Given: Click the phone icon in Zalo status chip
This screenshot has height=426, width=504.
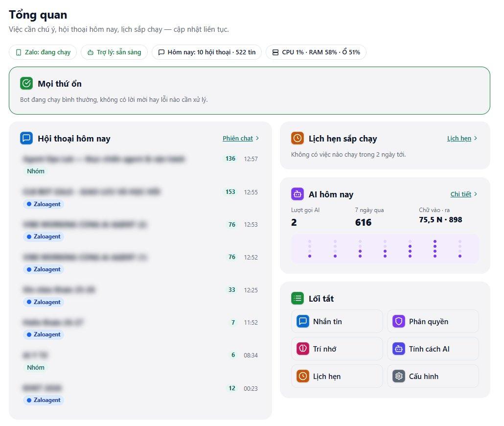Looking at the screenshot, I should point(19,52).
